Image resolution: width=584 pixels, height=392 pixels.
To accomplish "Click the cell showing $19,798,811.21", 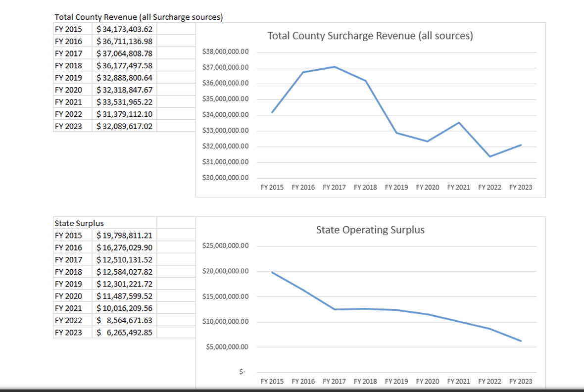I will coord(124,235).
